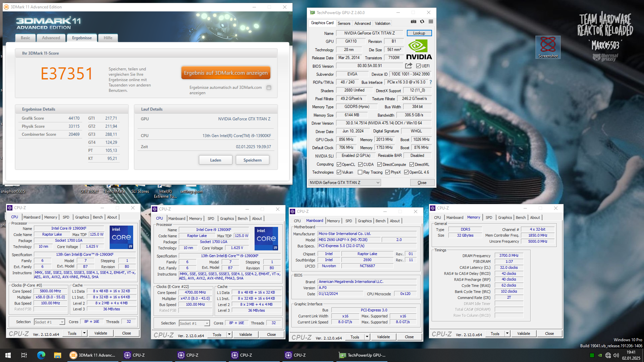This screenshot has height=362, width=644.
Task: Toggle the OpenGL 4.6 checkbox
Action: [406, 172]
